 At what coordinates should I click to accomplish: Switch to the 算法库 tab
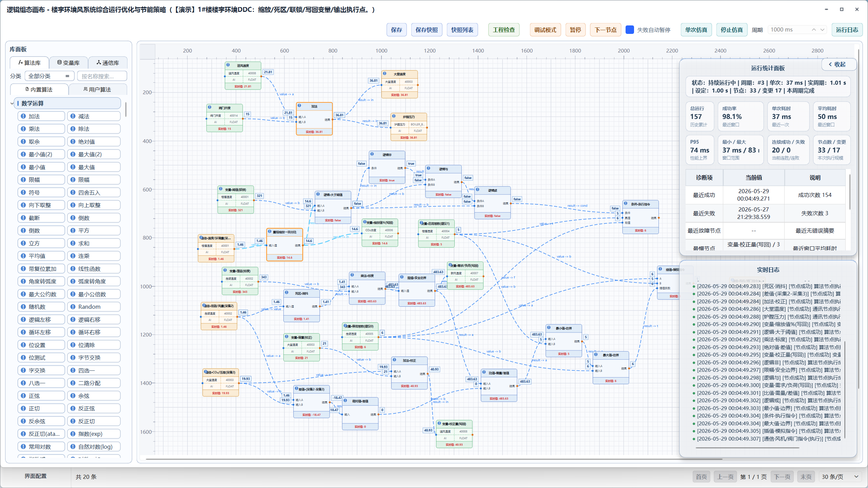coord(29,63)
